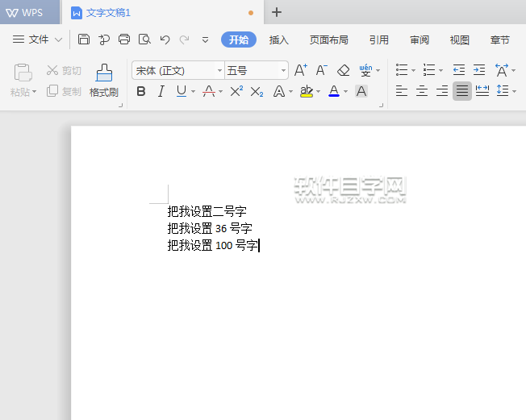Toggle italic formatting
526x420 pixels.
[x=161, y=91]
